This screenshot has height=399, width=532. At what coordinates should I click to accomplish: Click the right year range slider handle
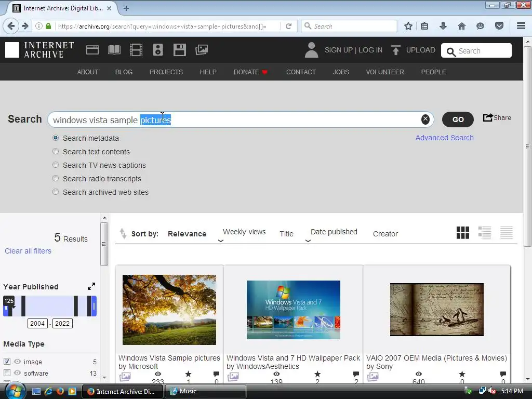(x=94, y=306)
